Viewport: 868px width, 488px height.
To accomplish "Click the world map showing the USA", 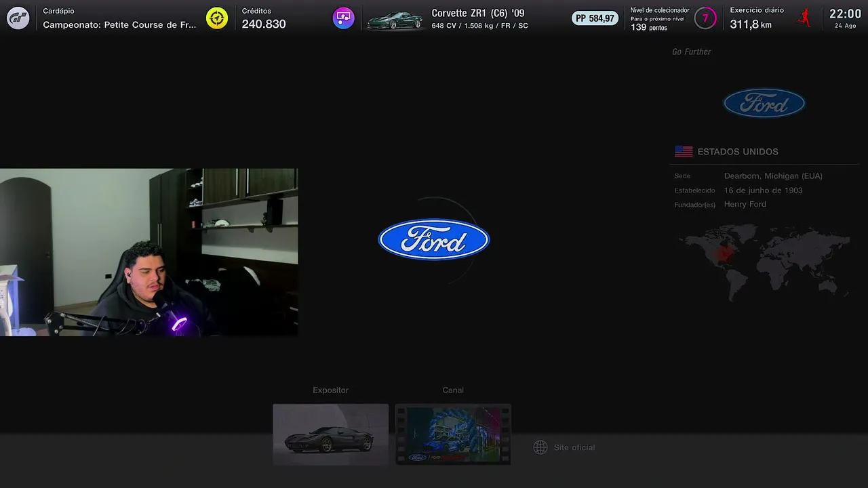I will click(764, 262).
